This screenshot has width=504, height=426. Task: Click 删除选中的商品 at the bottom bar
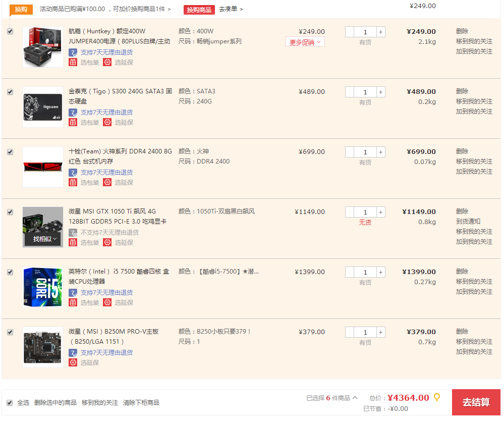(x=55, y=403)
